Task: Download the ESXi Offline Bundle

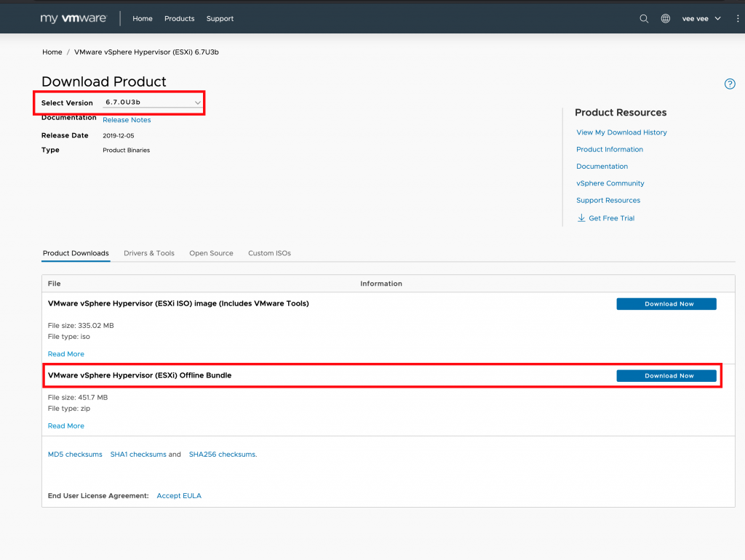Action: 666,376
